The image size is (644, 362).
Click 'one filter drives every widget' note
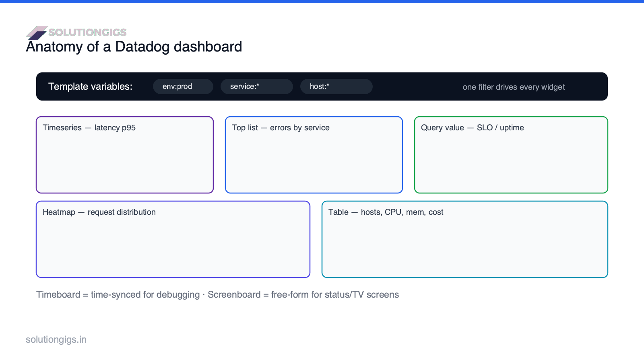point(514,87)
